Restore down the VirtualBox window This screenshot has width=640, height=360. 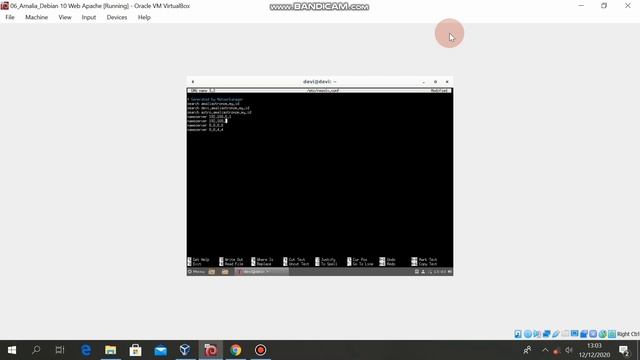pyautogui.click(x=604, y=6)
